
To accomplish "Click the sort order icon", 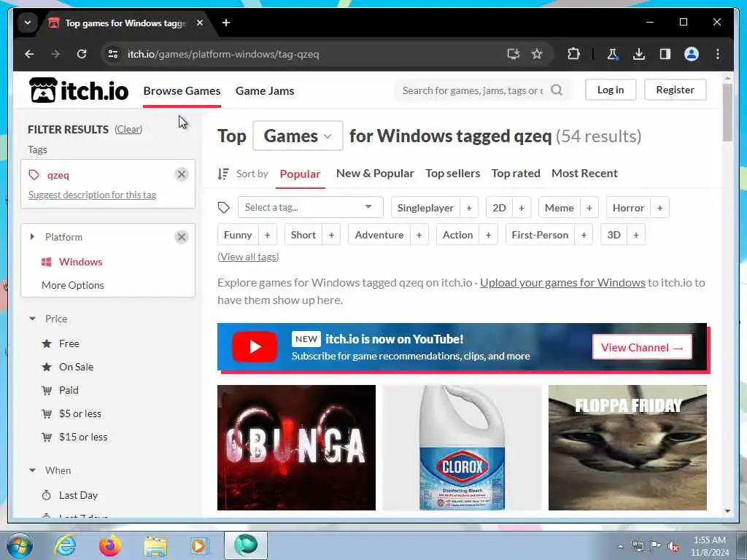I will [223, 174].
